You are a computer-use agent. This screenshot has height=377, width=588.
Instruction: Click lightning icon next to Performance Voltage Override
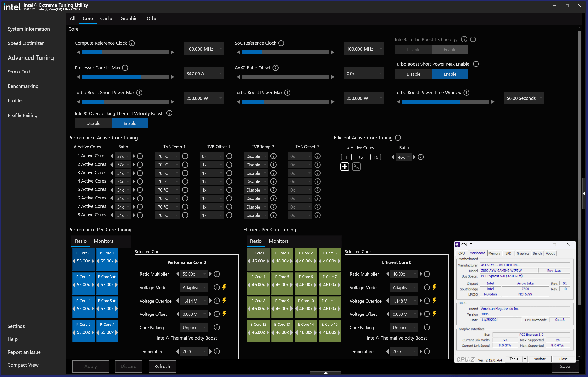coord(224,301)
